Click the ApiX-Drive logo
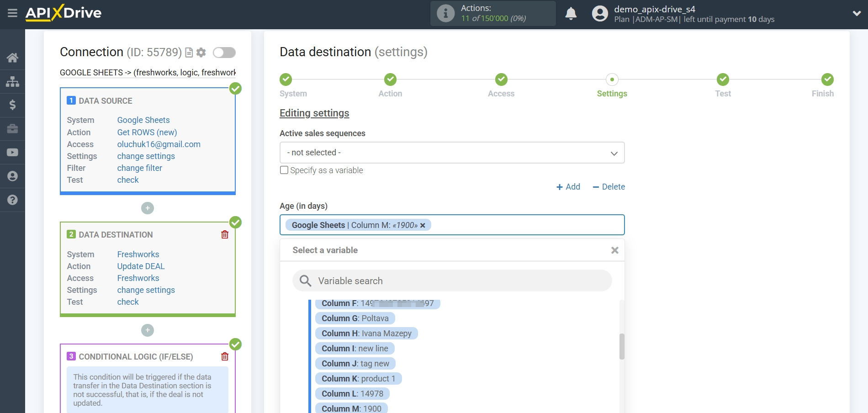868x413 pixels. click(64, 13)
